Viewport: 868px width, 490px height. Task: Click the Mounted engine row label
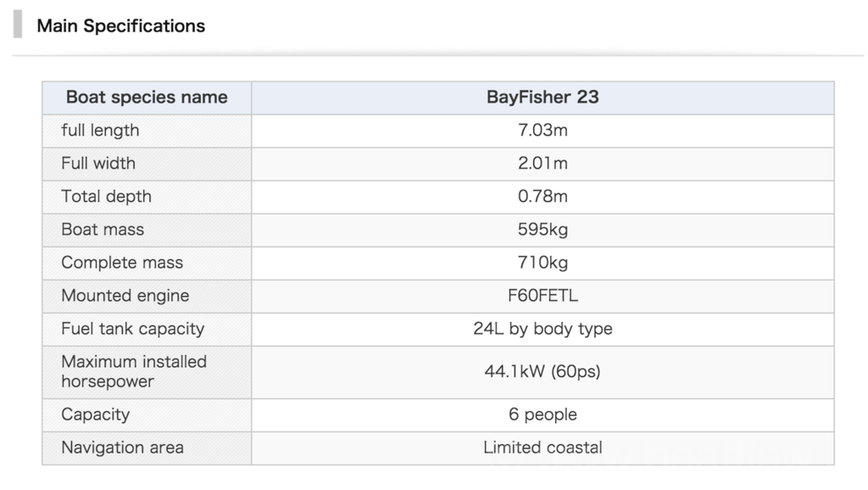click(x=125, y=296)
